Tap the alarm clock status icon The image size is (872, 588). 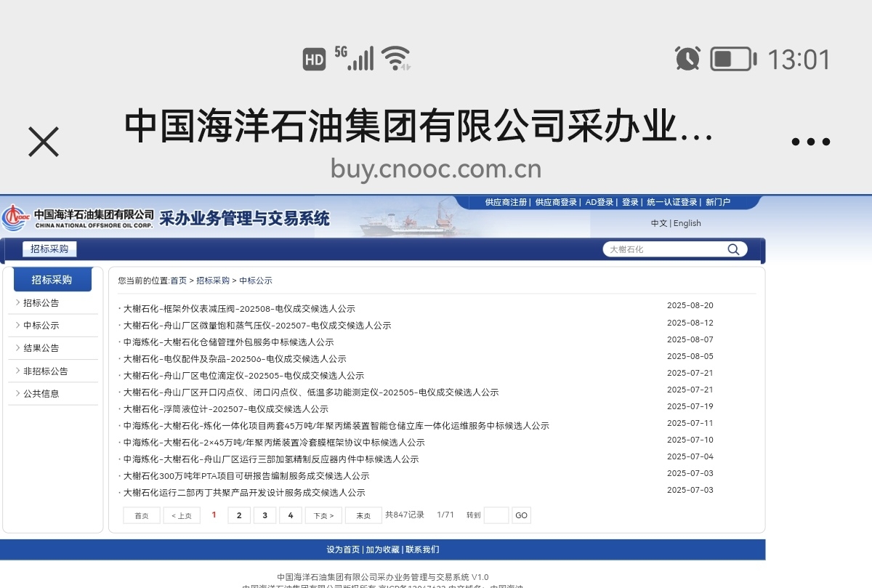click(687, 58)
